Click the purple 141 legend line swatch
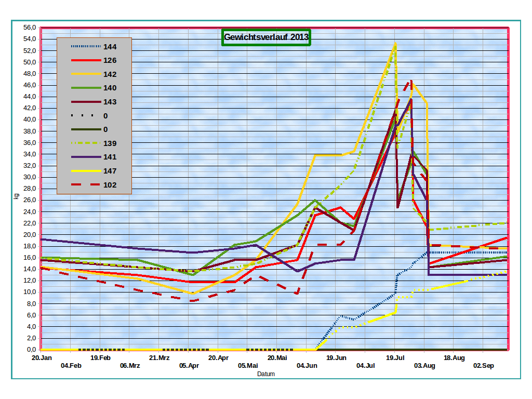 coord(86,157)
